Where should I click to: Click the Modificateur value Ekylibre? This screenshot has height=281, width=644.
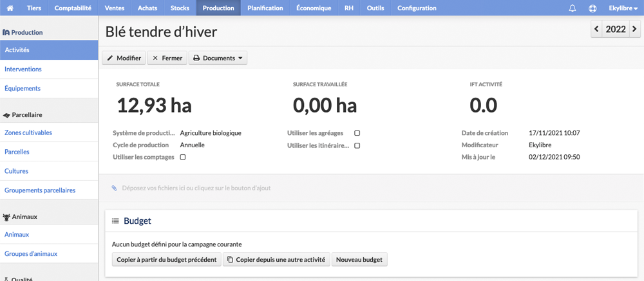click(540, 145)
